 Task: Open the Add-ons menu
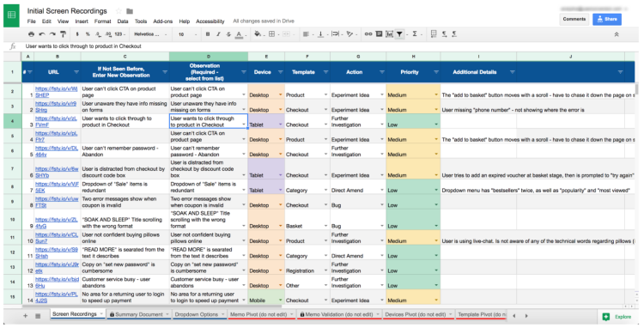[x=162, y=21]
